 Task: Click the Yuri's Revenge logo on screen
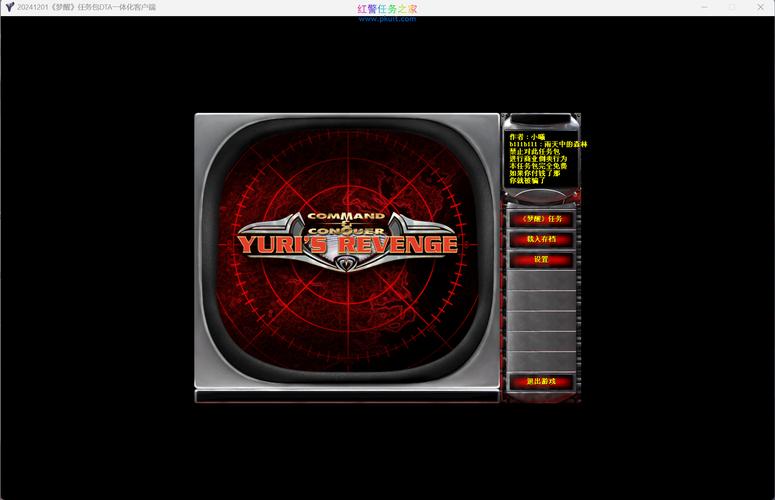point(347,241)
